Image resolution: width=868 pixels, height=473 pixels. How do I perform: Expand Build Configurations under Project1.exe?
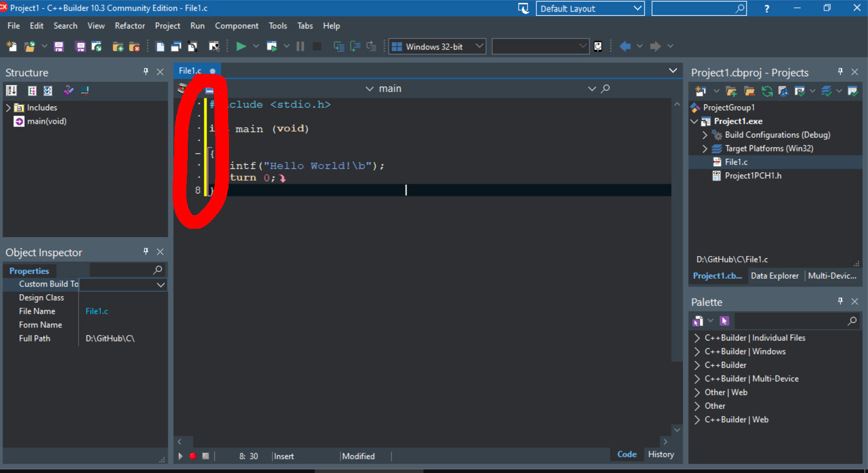coord(704,135)
